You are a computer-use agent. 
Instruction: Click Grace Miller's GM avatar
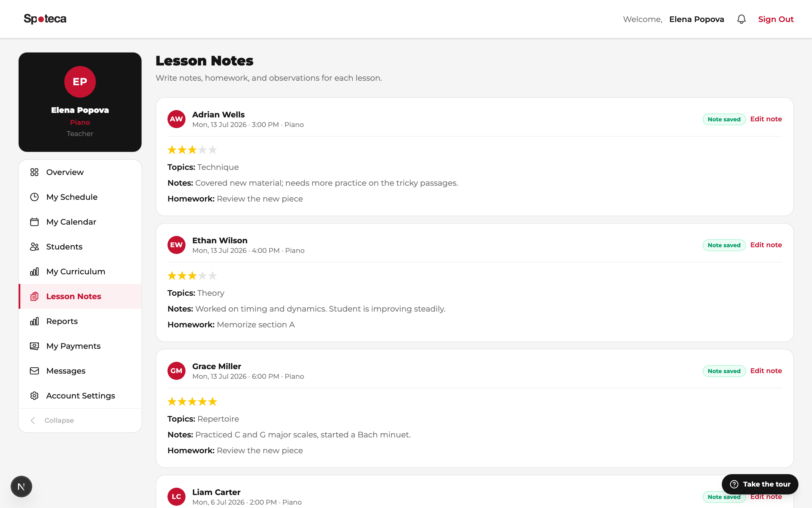pyautogui.click(x=176, y=371)
